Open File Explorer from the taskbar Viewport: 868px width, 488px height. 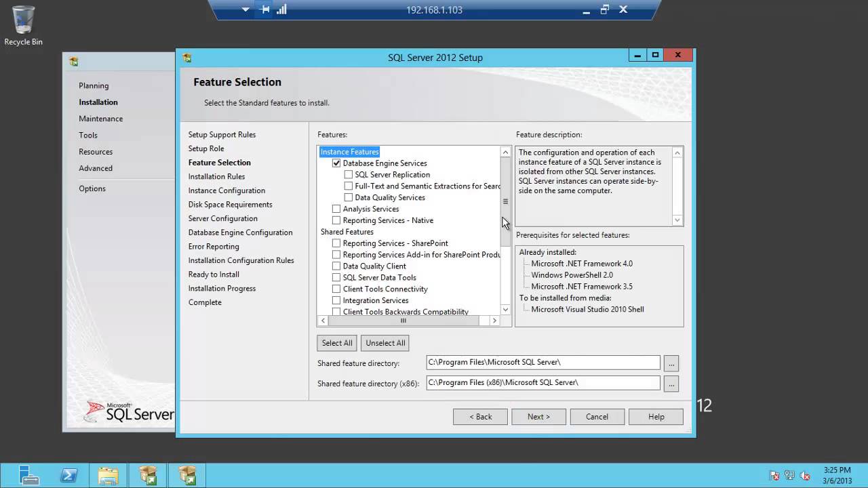(x=108, y=475)
